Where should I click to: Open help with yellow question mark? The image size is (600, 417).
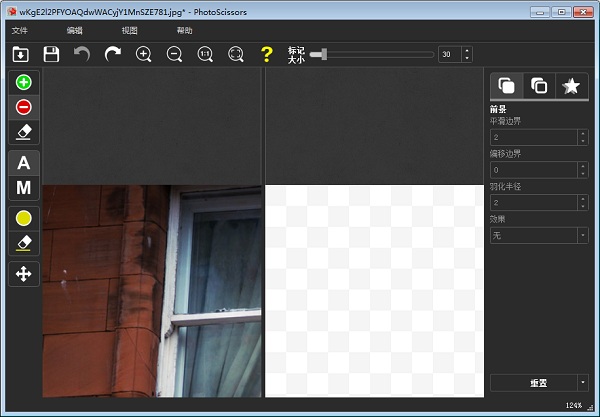[x=267, y=54]
